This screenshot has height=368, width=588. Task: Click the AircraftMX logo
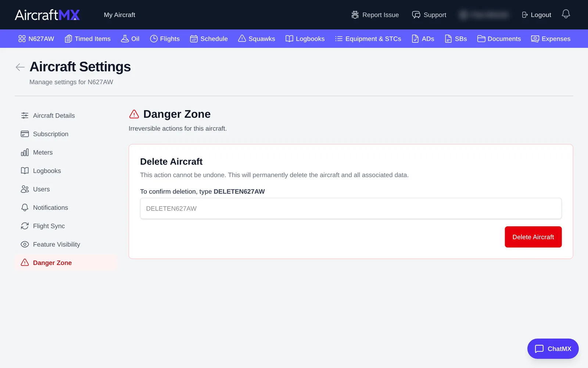[47, 15]
